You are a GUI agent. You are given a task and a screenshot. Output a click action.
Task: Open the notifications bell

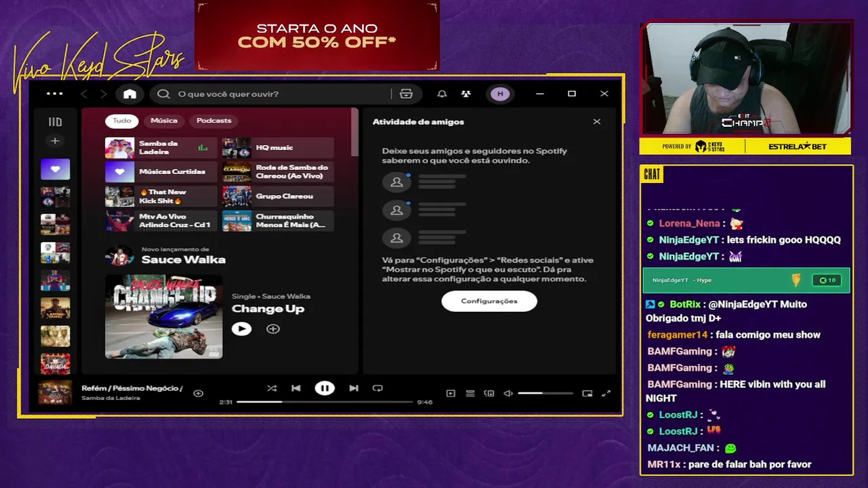point(442,94)
